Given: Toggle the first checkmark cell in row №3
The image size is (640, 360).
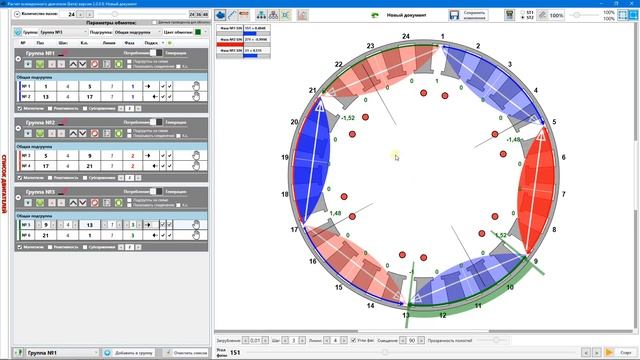Looking at the screenshot, I should coord(163,156).
